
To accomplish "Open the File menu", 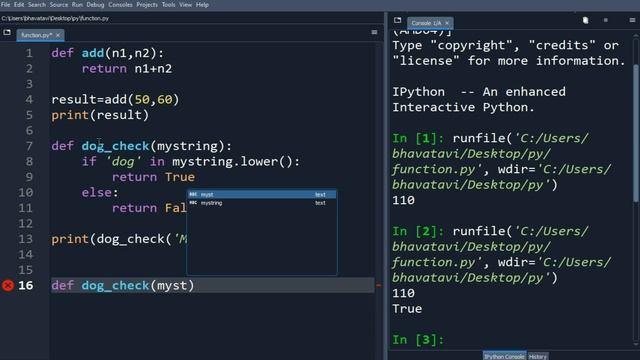I will [x=6, y=4].
